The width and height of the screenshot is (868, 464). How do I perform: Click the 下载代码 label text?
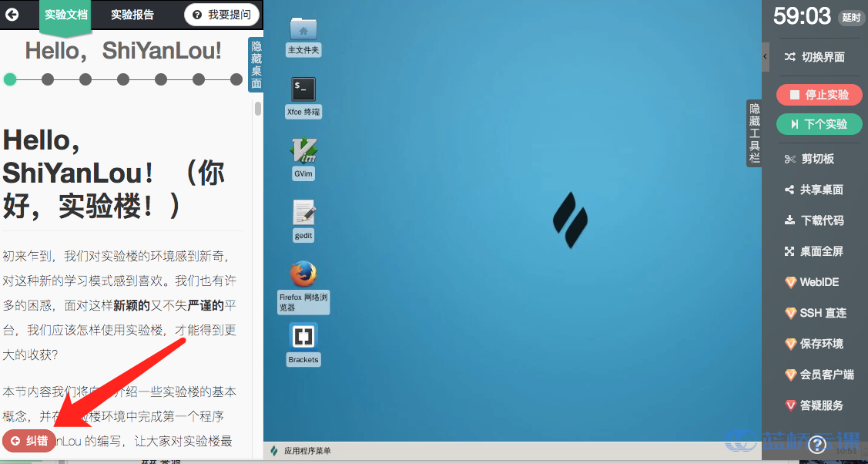pyautogui.click(x=822, y=220)
